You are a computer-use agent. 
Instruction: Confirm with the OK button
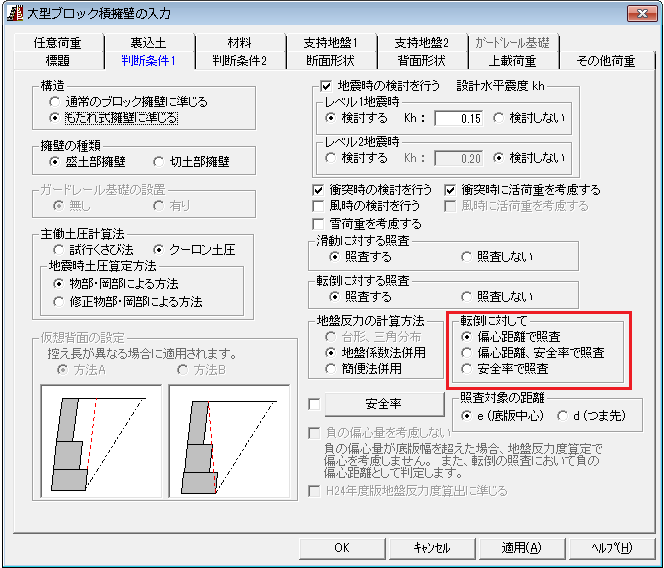click(x=342, y=548)
